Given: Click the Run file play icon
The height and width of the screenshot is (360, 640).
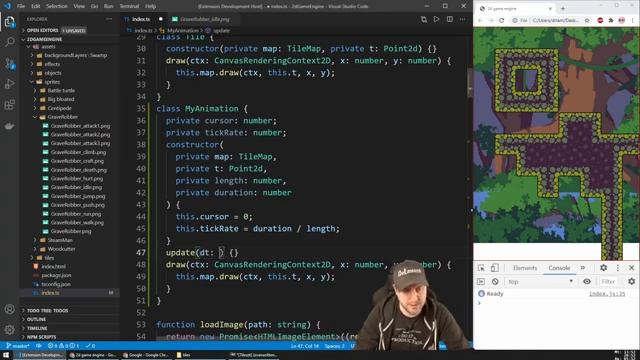Looking at the screenshot, I should [436, 19].
